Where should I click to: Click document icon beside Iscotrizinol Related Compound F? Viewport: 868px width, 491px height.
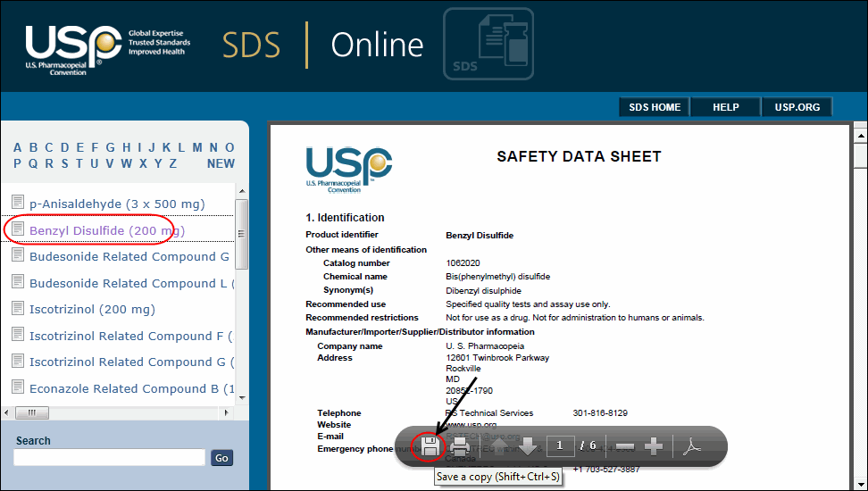(18, 334)
